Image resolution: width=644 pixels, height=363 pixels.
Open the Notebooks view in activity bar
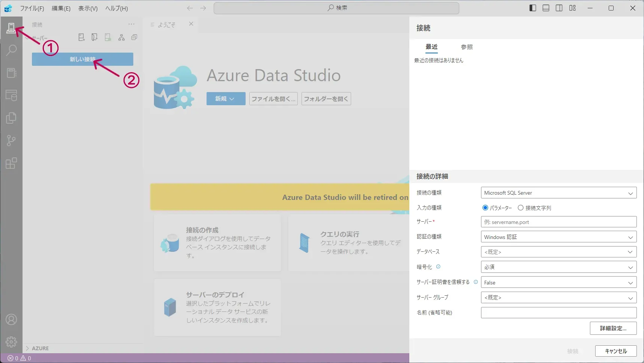click(11, 73)
